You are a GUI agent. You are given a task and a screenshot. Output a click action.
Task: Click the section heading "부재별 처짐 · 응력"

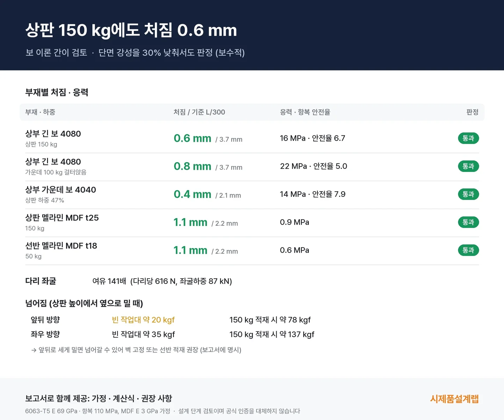[x=57, y=92]
